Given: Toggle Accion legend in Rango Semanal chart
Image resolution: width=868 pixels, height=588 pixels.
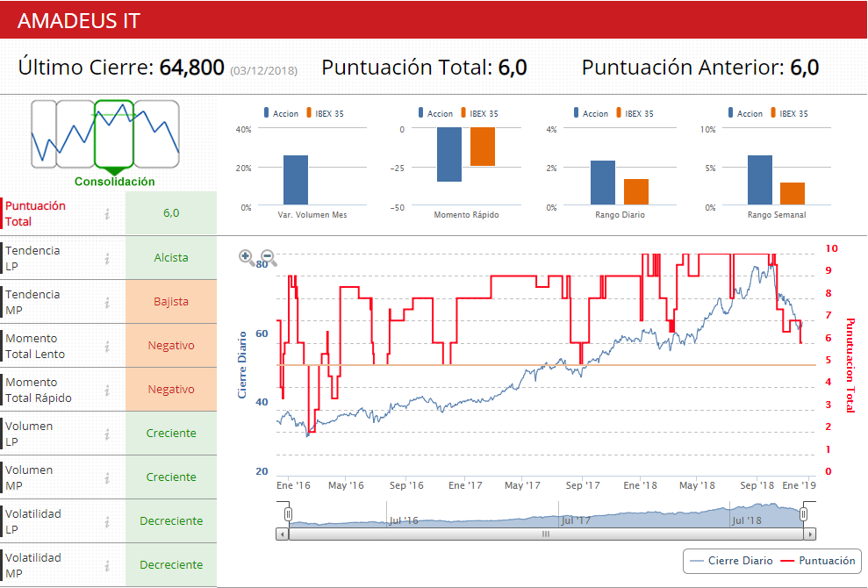Looking at the screenshot, I should [745, 113].
